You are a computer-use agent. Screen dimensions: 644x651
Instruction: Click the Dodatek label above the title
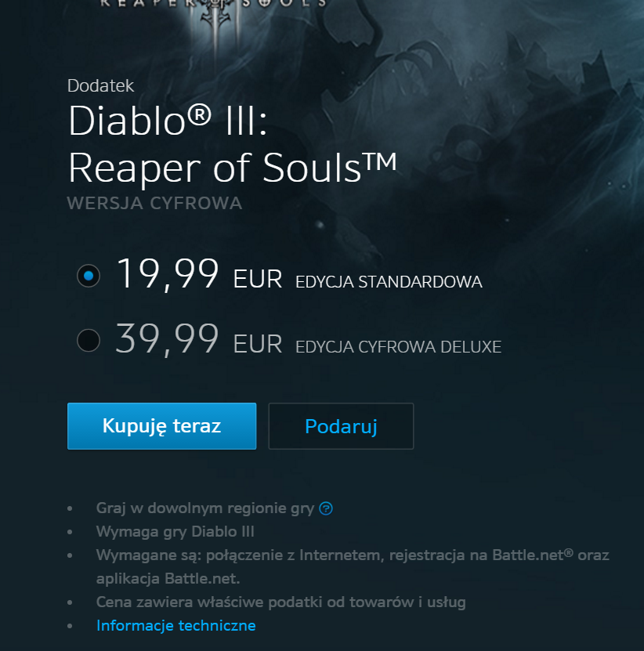click(x=100, y=86)
